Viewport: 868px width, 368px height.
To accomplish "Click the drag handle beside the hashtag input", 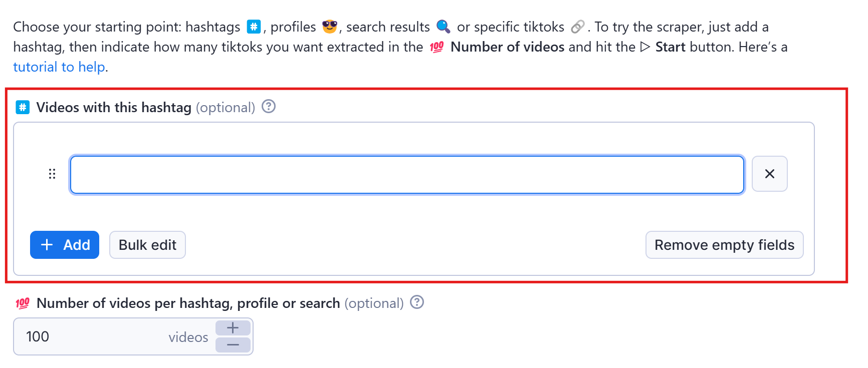I will coord(52,174).
